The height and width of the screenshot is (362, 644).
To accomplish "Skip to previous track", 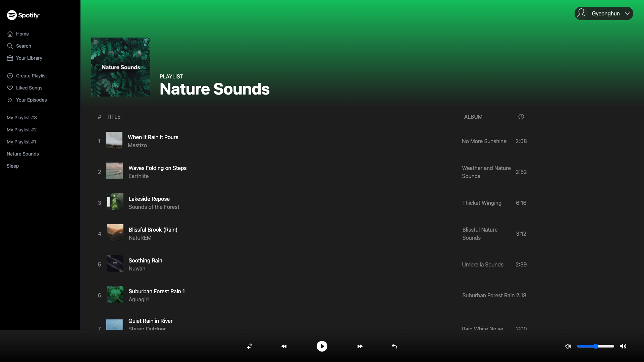I will pos(284,346).
